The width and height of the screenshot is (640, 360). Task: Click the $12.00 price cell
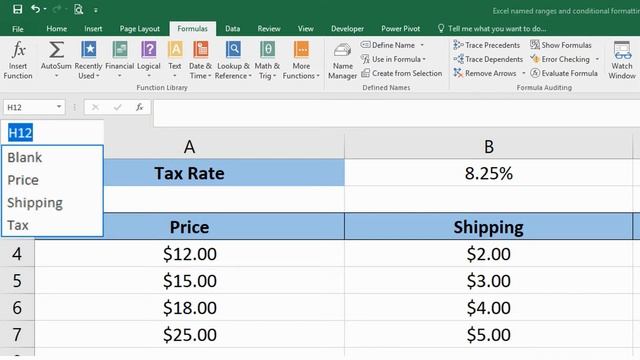click(189, 254)
